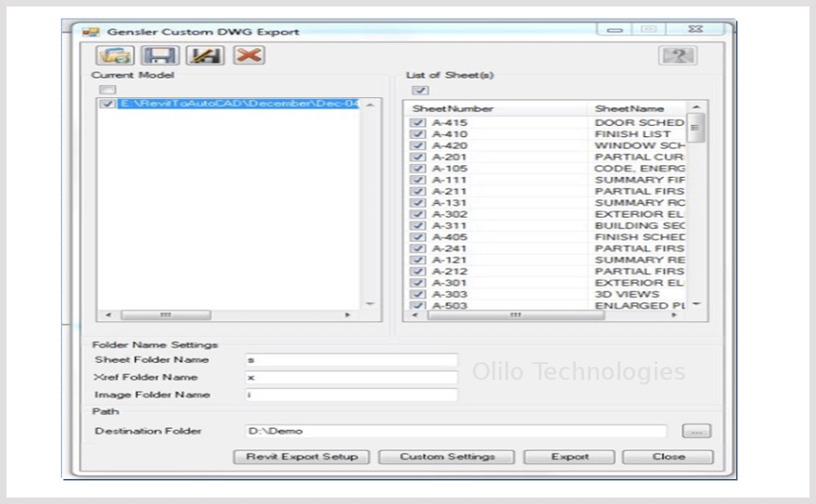Image resolution: width=816 pixels, height=504 pixels.
Task: Browse destination folder with the ... button
Action: (x=696, y=431)
